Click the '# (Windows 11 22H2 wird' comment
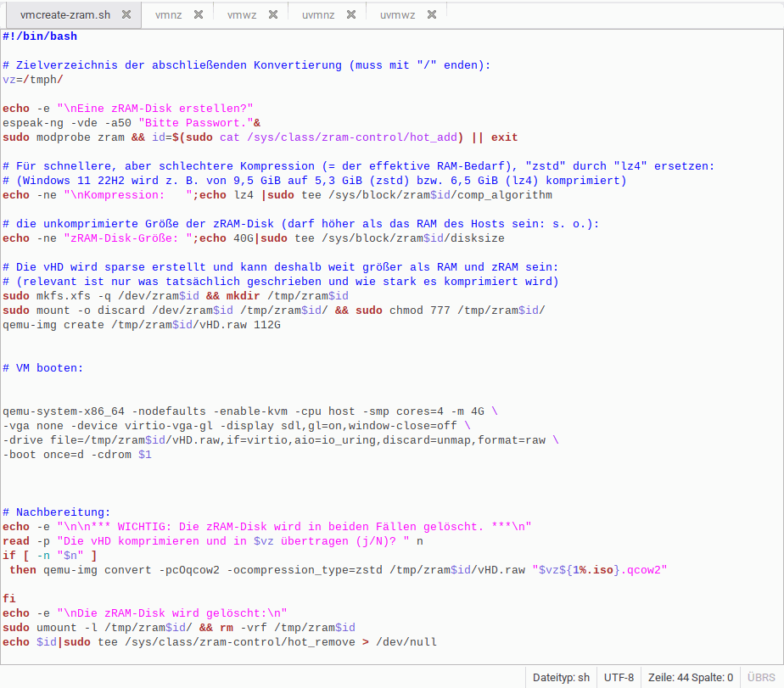Viewport: 784px width, 688px height. tap(315, 181)
